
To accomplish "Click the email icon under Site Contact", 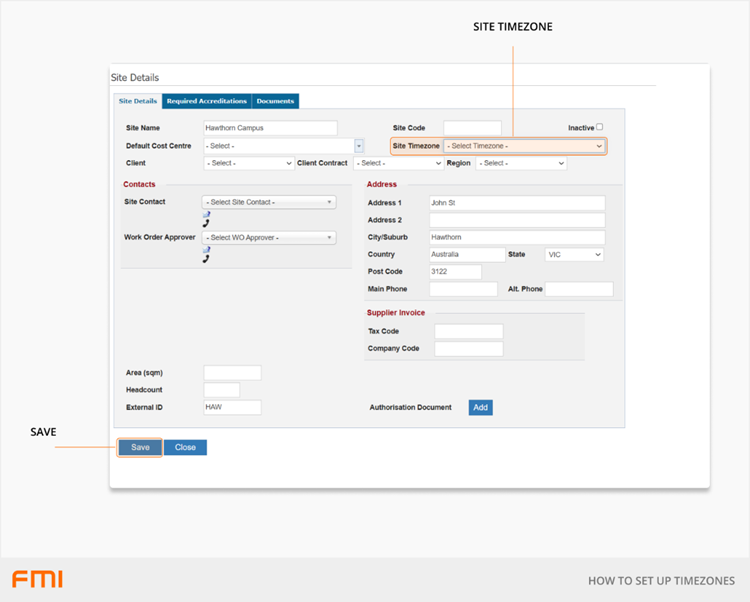I will tap(206, 213).
